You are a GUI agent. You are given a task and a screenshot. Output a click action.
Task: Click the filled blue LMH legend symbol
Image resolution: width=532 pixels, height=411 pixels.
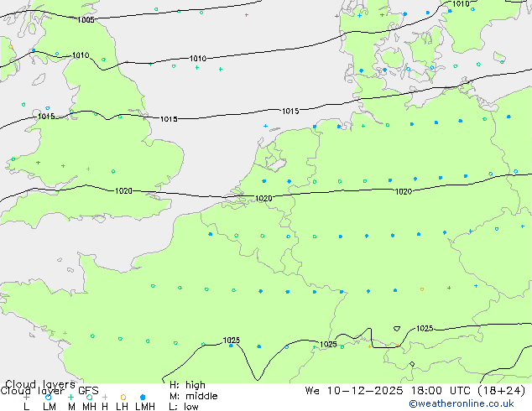143,397
